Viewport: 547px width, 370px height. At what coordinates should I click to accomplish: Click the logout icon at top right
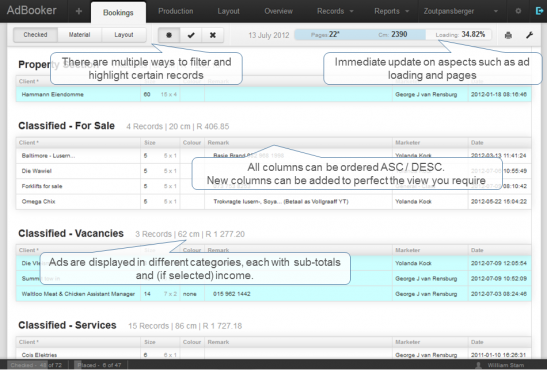coord(539,11)
